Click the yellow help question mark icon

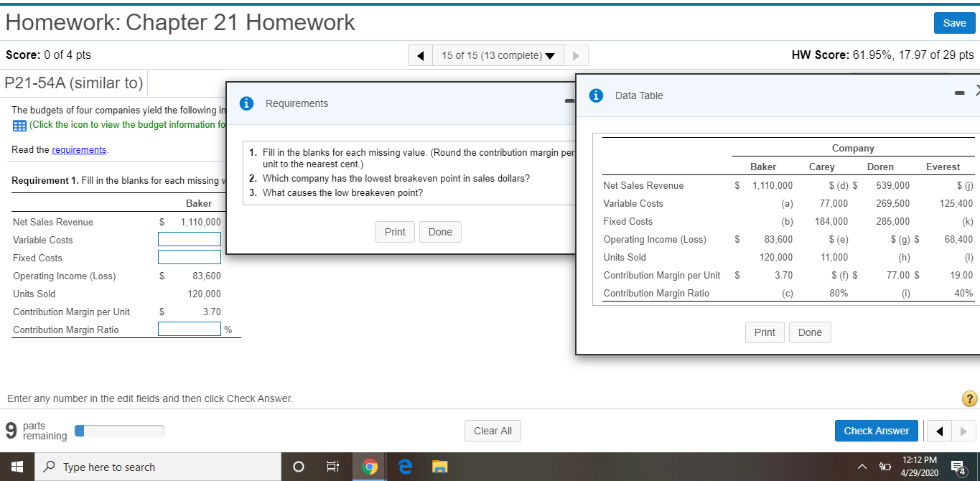[969, 398]
